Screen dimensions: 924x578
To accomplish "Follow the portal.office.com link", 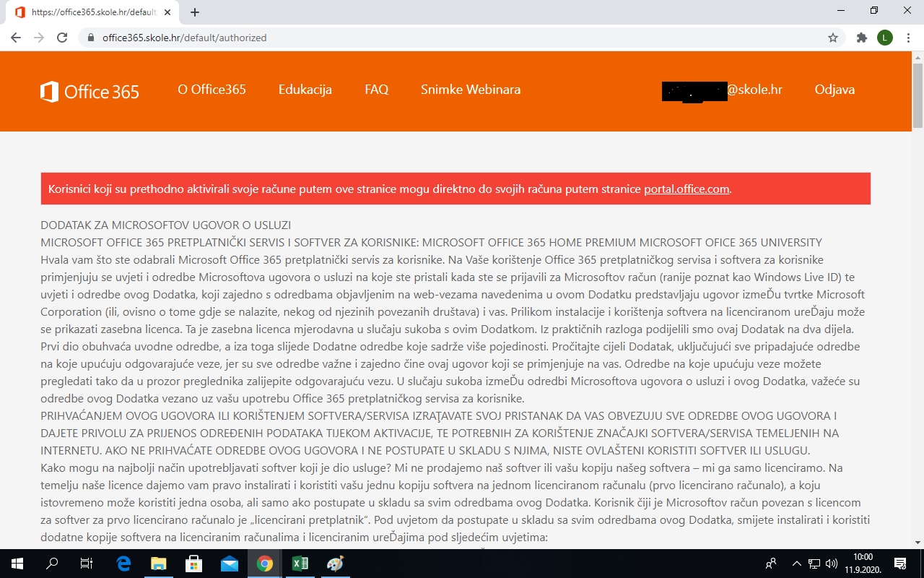I will click(x=687, y=189).
